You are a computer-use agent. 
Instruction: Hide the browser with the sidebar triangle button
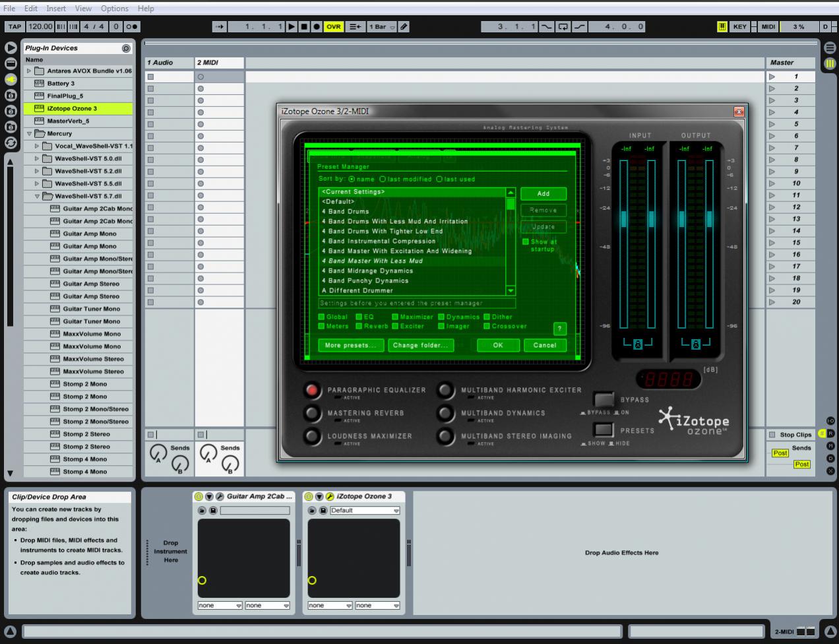pyautogui.click(x=11, y=48)
